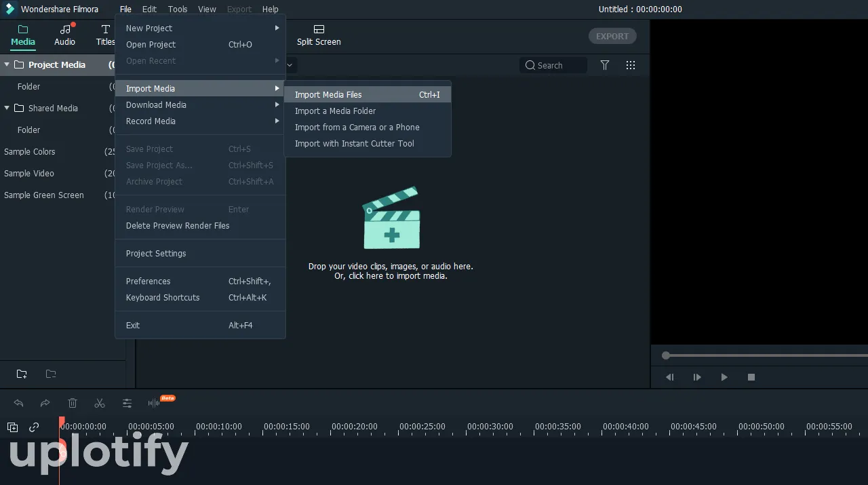Expand the Download Media submenu
The height and width of the screenshot is (485, 868).
200,105
